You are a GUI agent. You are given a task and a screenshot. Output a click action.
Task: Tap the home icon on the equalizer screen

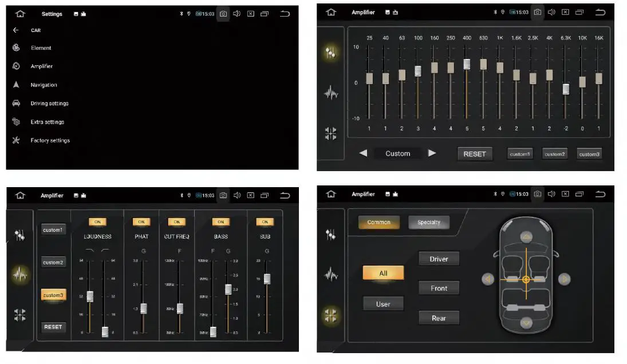(331, 13)
